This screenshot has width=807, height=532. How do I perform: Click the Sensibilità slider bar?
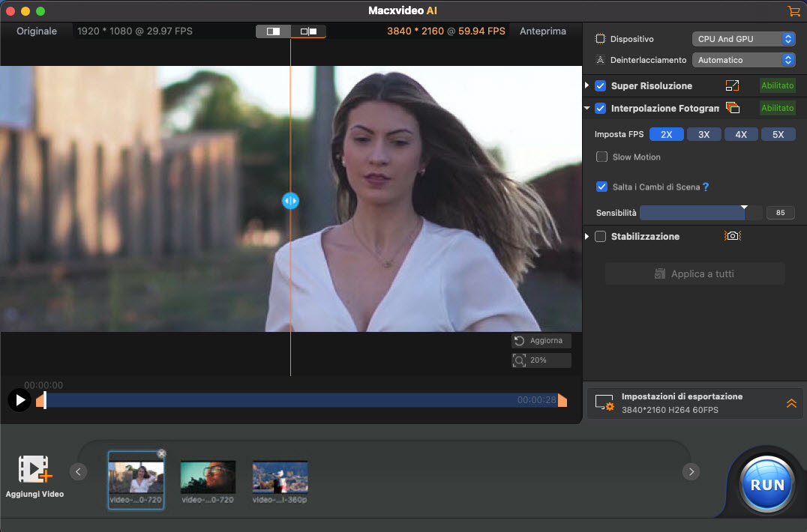pos(700,213)
